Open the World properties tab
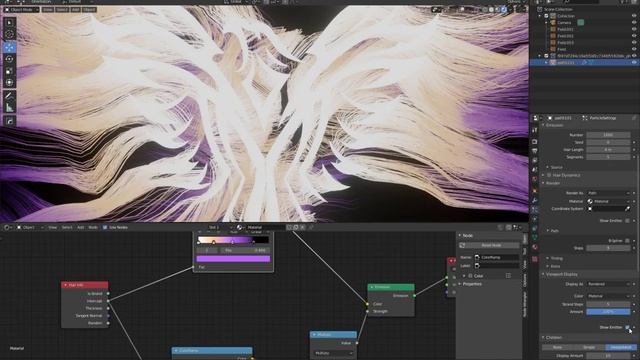The image size is (640, 360). coord(535,179)
